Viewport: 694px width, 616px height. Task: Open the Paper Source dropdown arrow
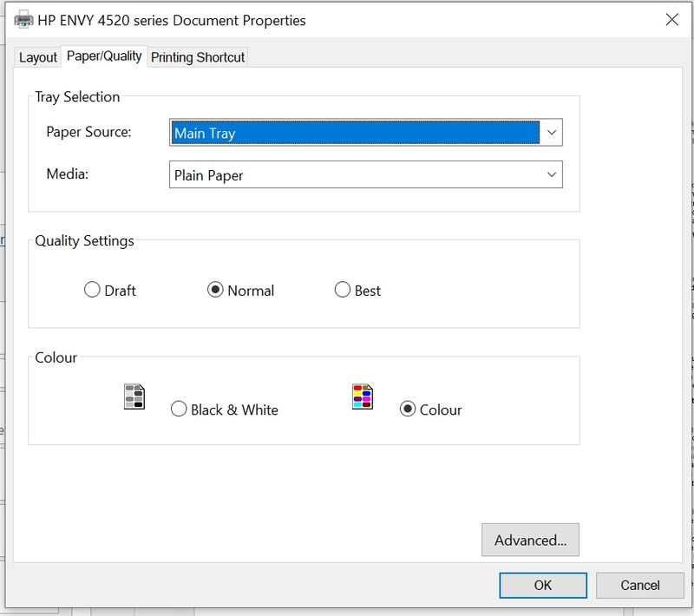tap(552, 133)
